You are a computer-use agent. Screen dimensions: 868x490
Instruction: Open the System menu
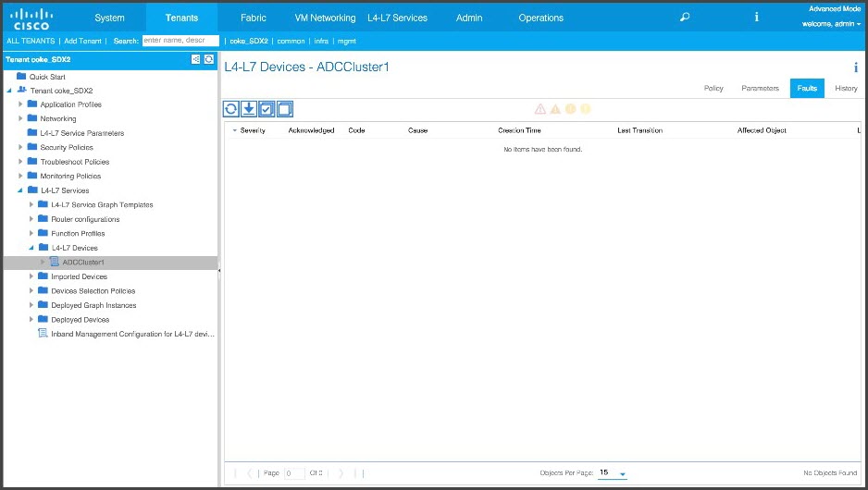109,18
